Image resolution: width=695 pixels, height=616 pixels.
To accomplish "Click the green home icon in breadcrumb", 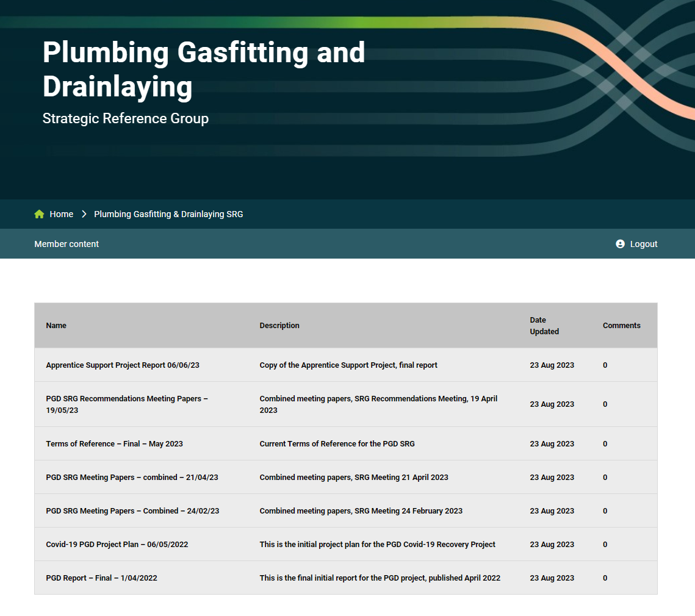I will pos(39,214).
